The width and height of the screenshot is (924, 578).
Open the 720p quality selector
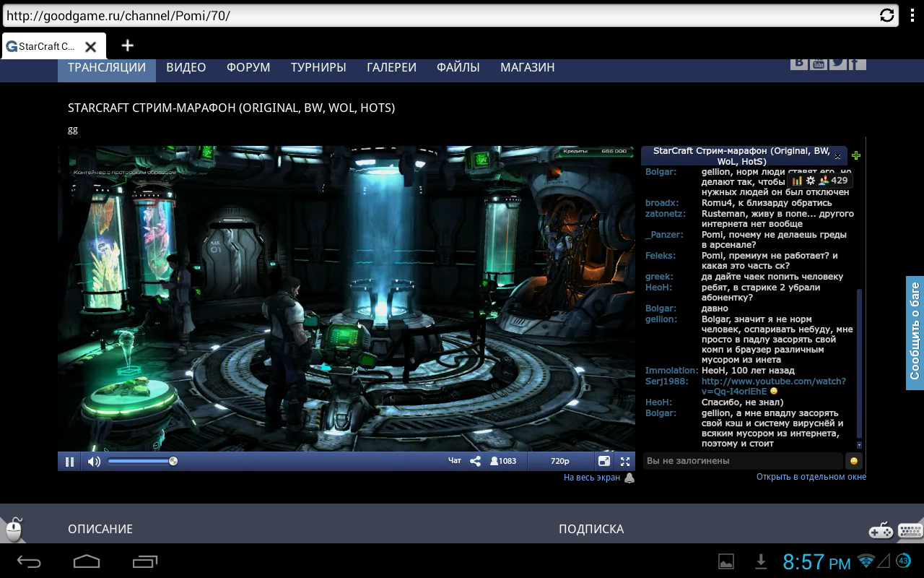(x=560, y=461)
